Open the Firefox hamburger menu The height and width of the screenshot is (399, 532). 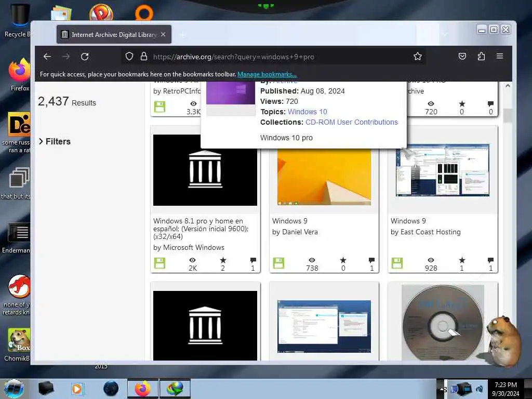click(x=500, y=56)
